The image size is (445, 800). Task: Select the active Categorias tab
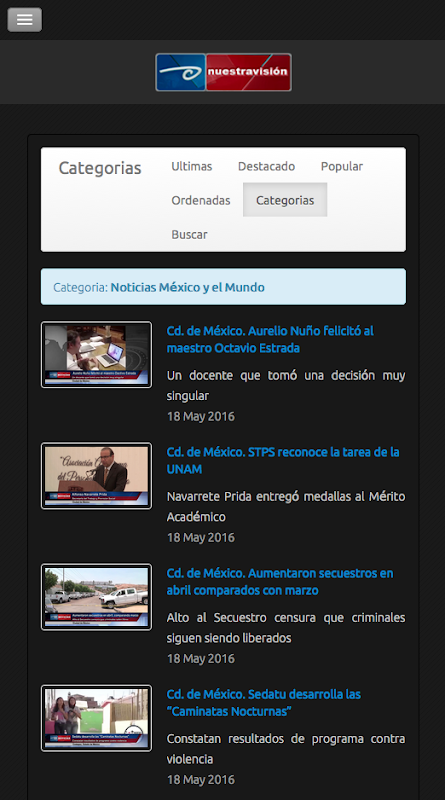(x=285, y=201)
